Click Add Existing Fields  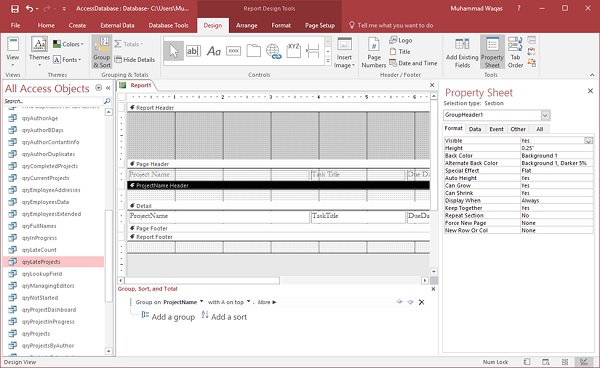pyautogui.click(x=462, y=52)
